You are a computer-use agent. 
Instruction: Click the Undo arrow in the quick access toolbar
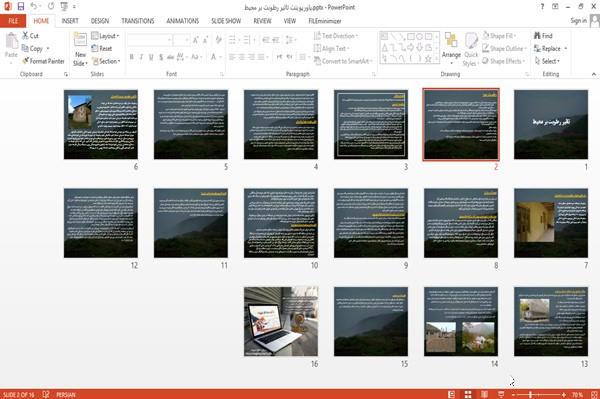(x=34, y=6)
